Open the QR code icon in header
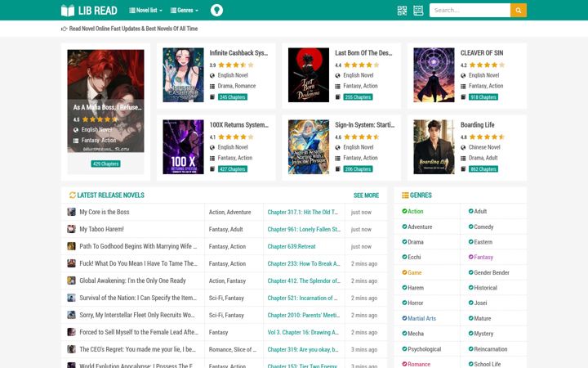Viewport: 588px width, 368px height. [x=402, y=11]
